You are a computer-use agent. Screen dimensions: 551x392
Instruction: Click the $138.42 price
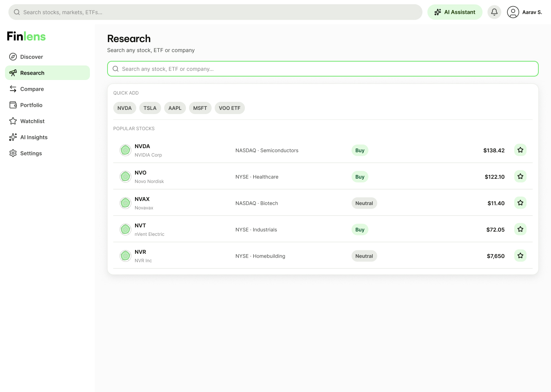(x=494, y=150)
